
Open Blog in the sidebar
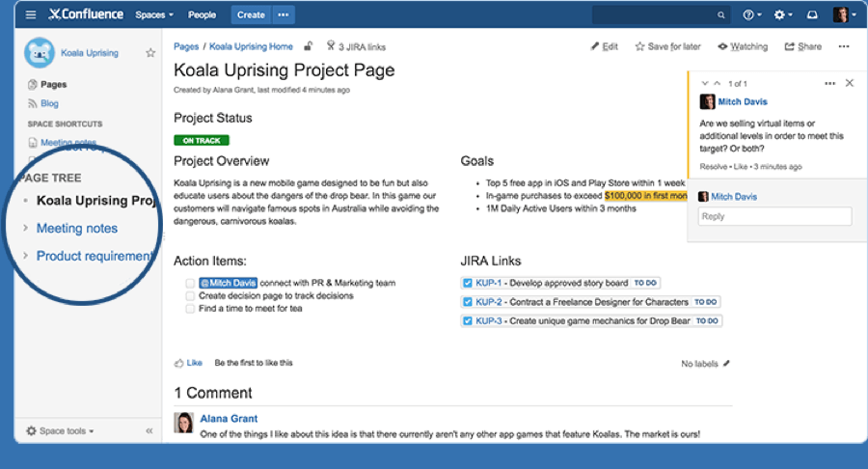[49, 103]
